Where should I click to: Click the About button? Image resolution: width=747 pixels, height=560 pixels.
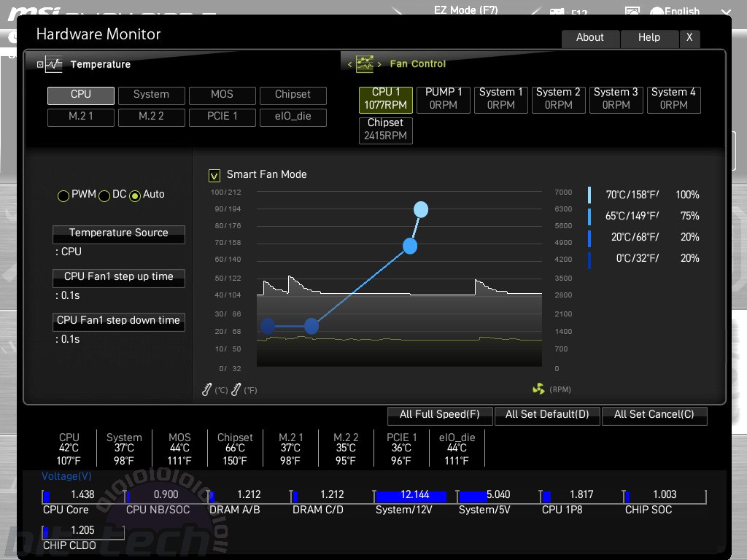point(590,38)
